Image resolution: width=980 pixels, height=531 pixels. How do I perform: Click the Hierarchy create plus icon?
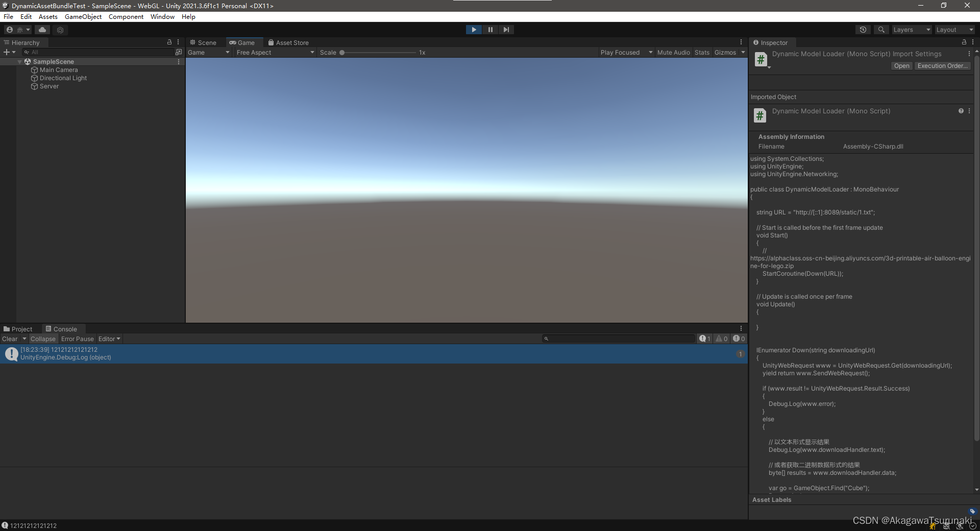(x=7, y=52)
